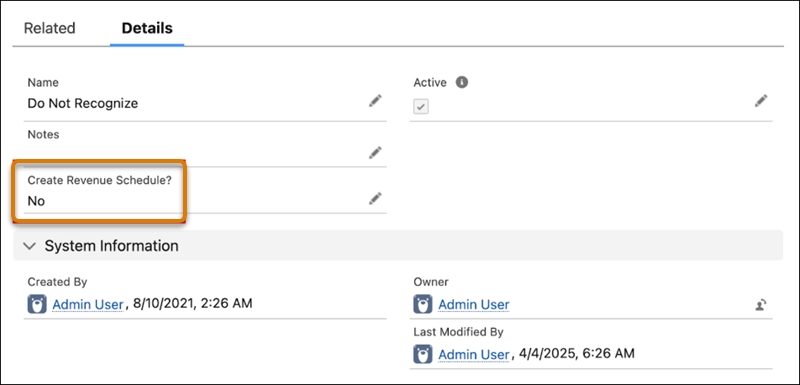Screen dimensions: 800x385
Task: Click the Change Owner icon
Action: click(x=761, y=305)
